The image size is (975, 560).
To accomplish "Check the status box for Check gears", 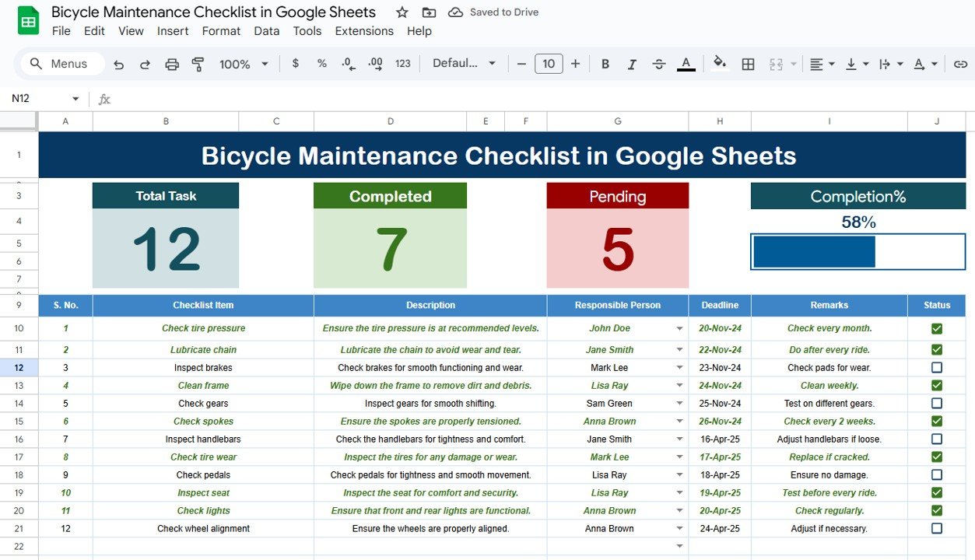I will pyautogui.click(x=937, y=403).
